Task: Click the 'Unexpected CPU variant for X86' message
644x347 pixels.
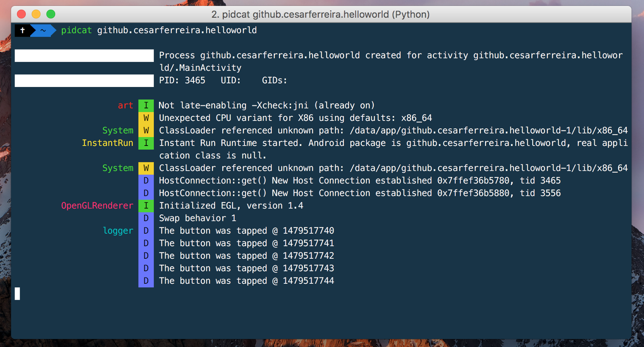Action: click(295, 118)
